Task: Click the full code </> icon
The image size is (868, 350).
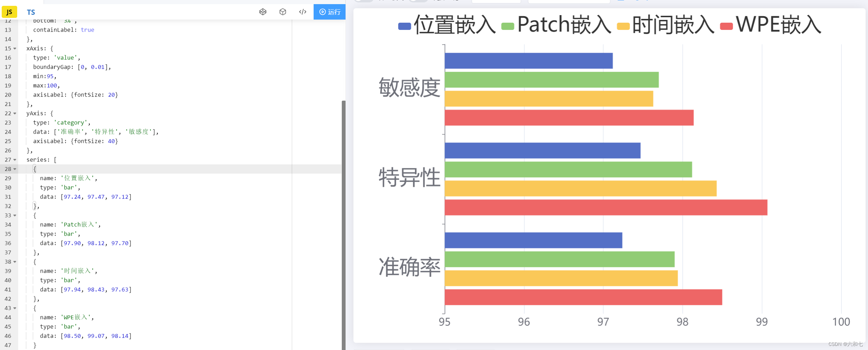Action: (x=303, y=12)
